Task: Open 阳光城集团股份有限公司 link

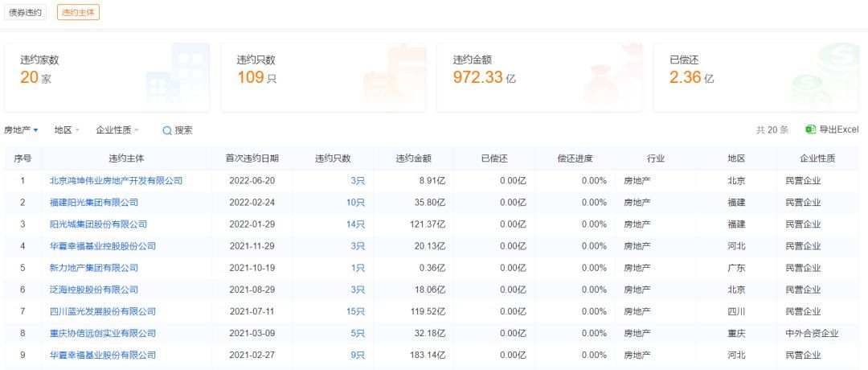Action: (x=99, y=224)
